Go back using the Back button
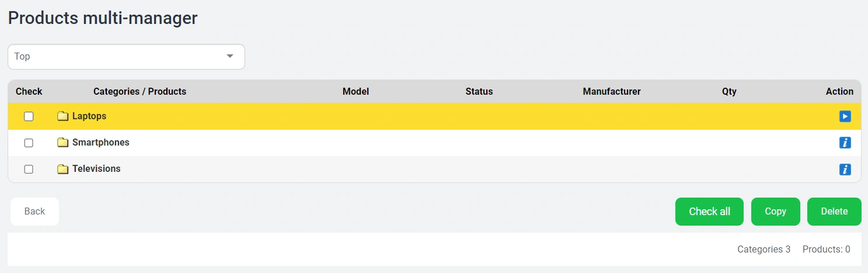Screen dimensions: 868x273 click(x=34, y=212)
